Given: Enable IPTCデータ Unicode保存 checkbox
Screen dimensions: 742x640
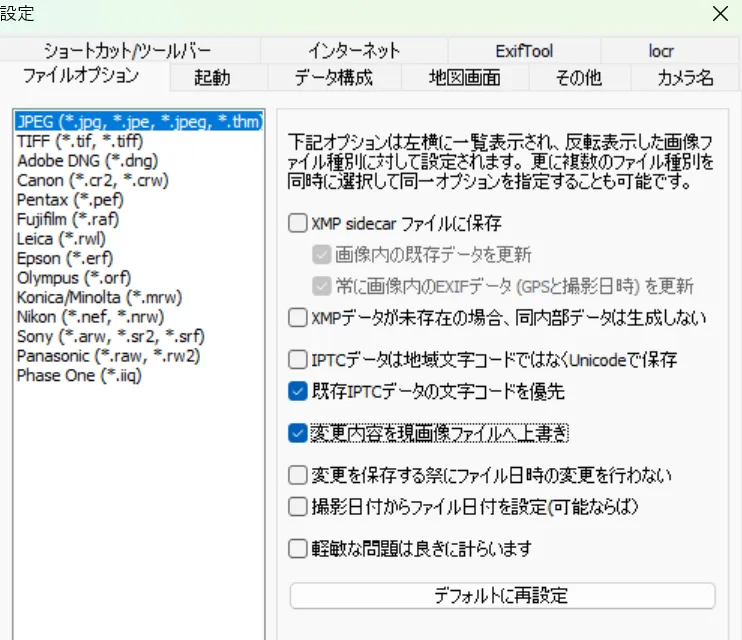Looking at the screenshot, I should click(x=297, y=359).
